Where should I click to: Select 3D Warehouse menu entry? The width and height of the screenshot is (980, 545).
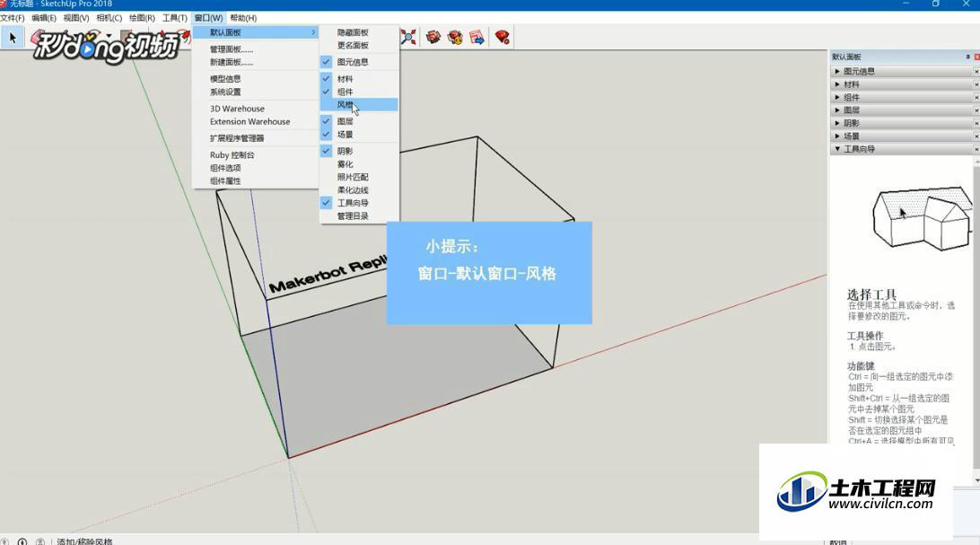255,109
